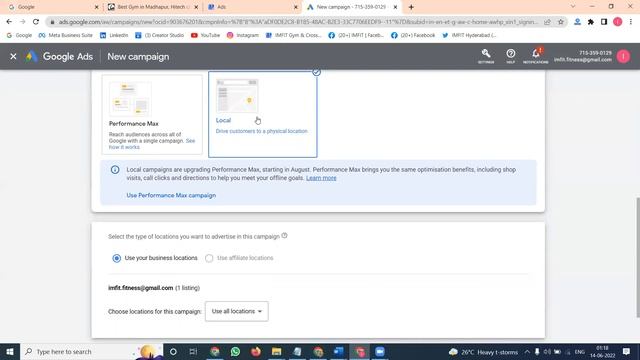
Task: Close the new campaign wizard with X
Action: coord(13,56)
